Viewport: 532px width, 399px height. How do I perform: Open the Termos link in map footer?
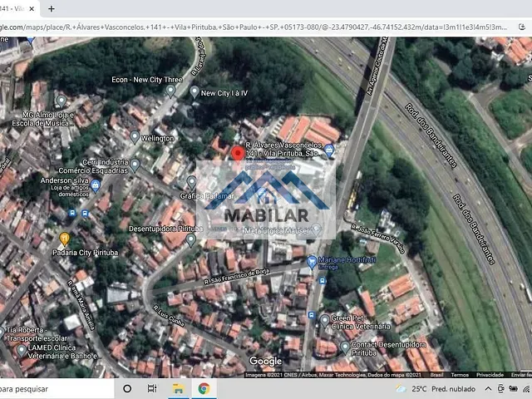tap(460, 375)
